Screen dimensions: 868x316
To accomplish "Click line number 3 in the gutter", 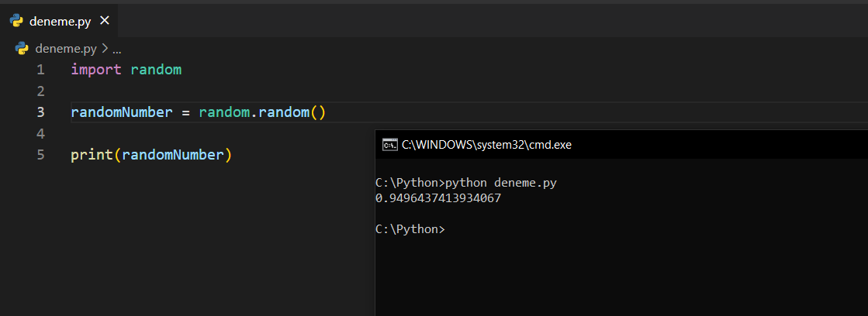I will pyautogui.click(x=40, y=112).
